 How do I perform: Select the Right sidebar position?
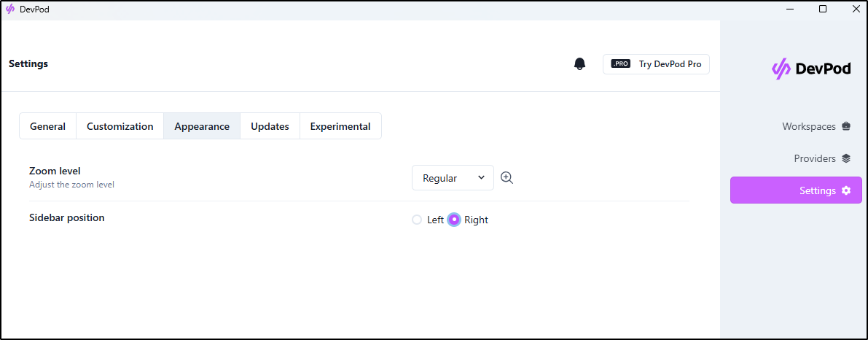click(454, 220)
